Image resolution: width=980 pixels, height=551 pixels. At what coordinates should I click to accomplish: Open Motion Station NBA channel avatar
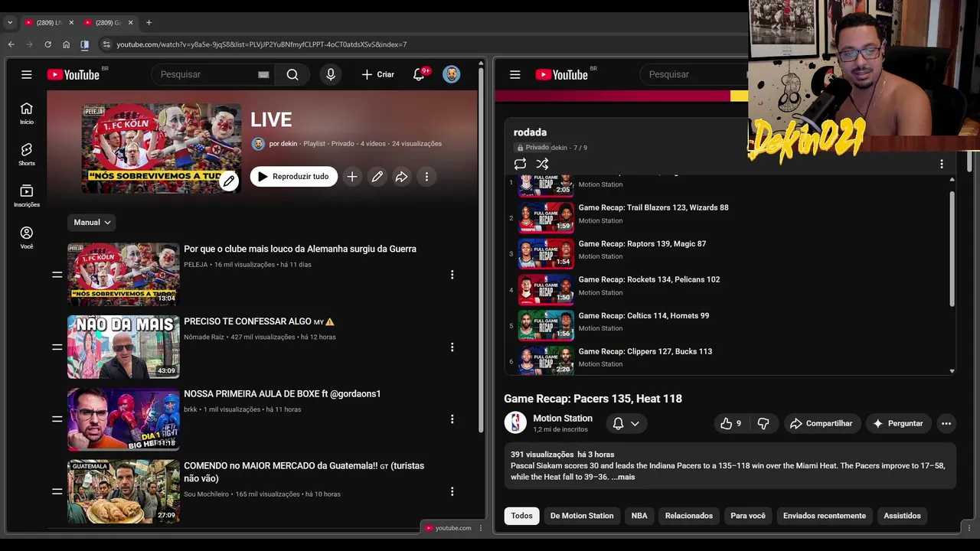pos(515,422)
